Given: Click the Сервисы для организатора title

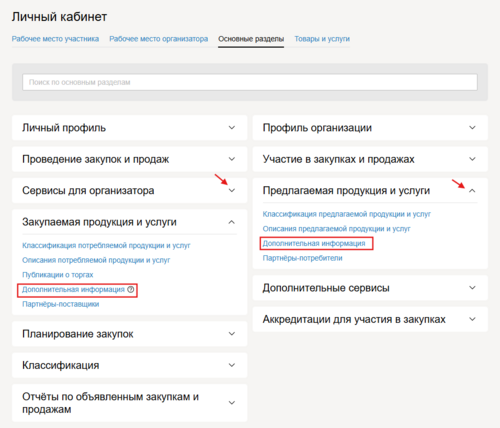Looking at the screenshot, I should click(88, 190).
